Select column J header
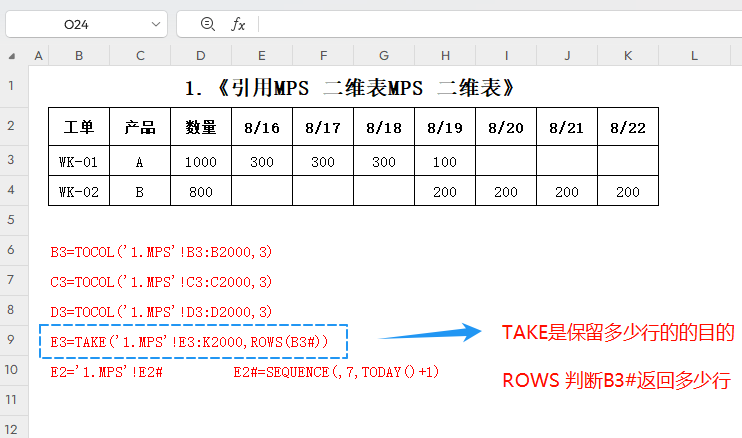The height and width of the screenshot is (438, 742). tap(567, 56)
